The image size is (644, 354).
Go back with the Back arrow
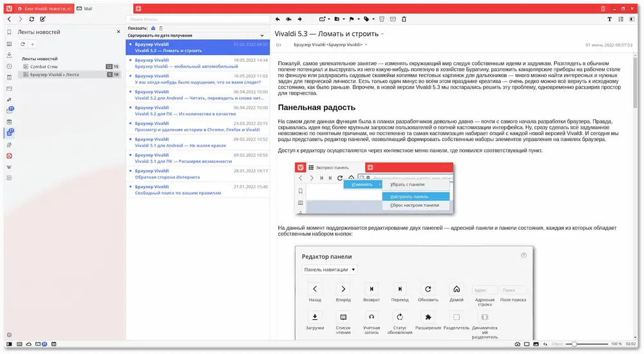[x=10, y=19]
